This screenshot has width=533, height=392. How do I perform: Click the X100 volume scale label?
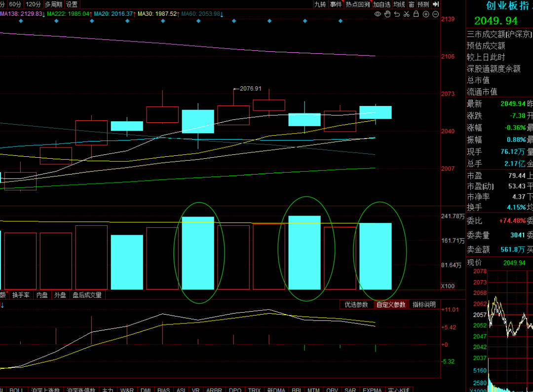[x=448, y=286]
